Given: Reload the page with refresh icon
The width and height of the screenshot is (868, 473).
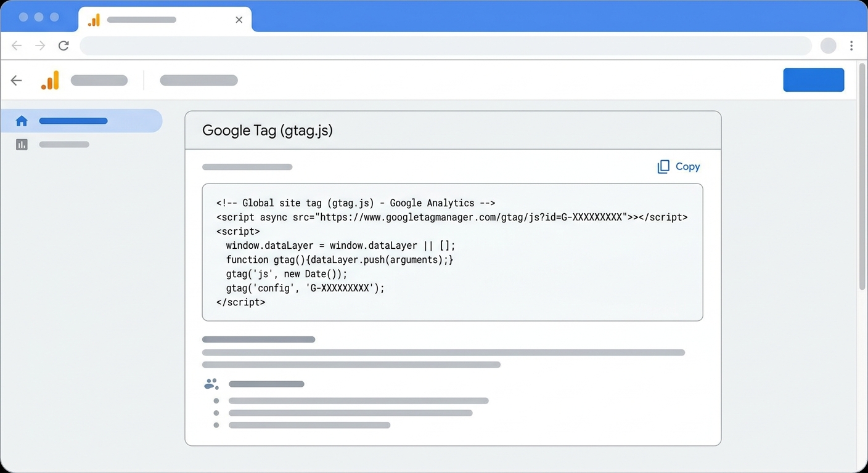Looking at the screenshot, I should pos(63,46).
